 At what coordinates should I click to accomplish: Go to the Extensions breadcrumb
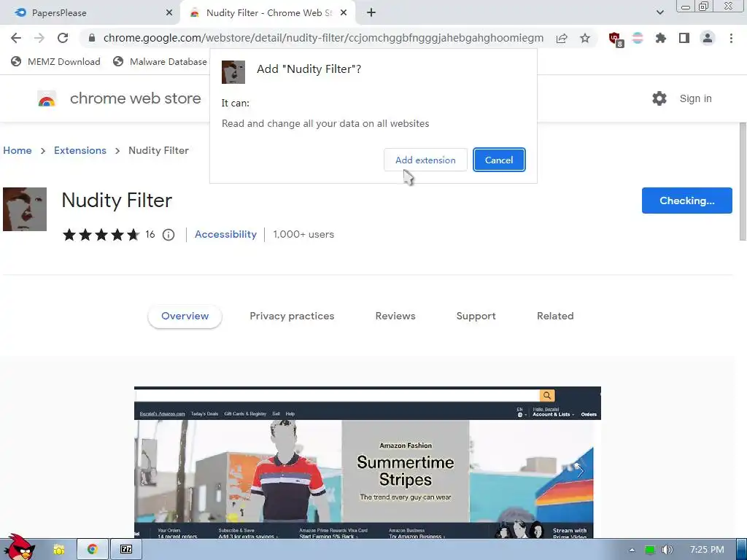[x=80, y=150]
